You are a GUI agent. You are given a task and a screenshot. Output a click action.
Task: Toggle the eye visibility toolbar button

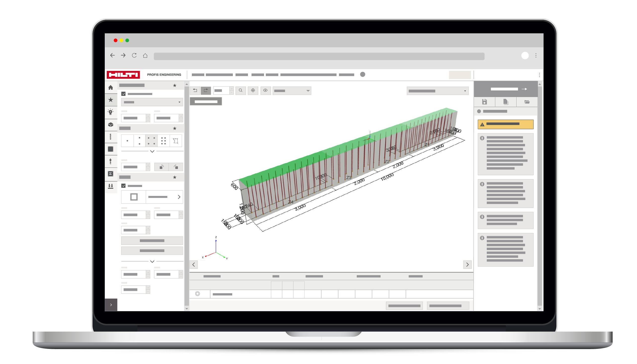click(266, 91)
